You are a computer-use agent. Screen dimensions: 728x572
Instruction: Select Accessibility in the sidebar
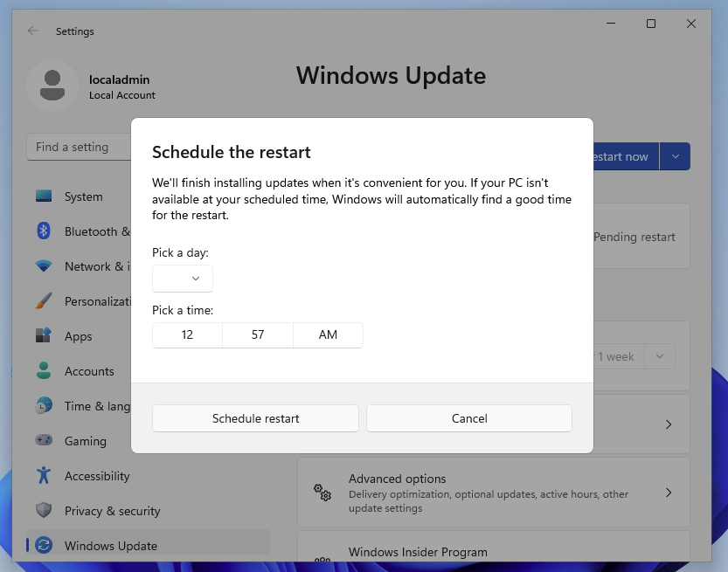[x=149, y=476]
